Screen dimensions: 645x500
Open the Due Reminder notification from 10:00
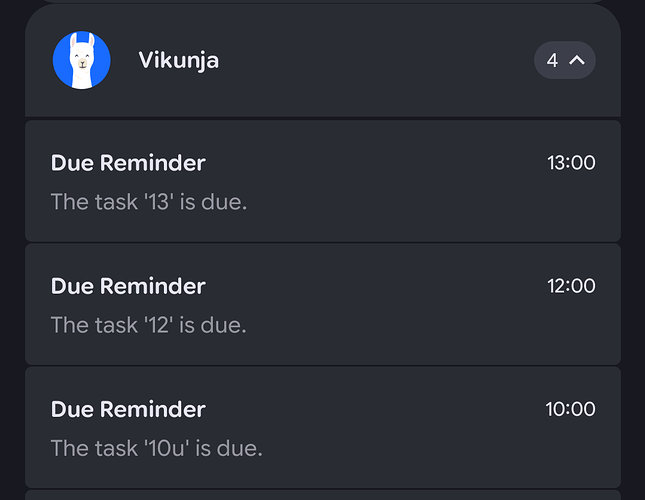322,427
